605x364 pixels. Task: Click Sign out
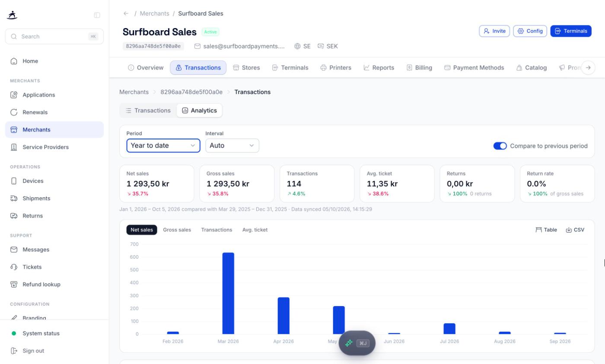54,351
